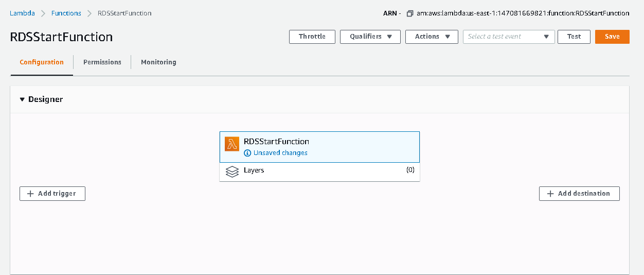Switch to the Monitoring tab
Screen dimensions: 644x275
[x=158, y=62]
